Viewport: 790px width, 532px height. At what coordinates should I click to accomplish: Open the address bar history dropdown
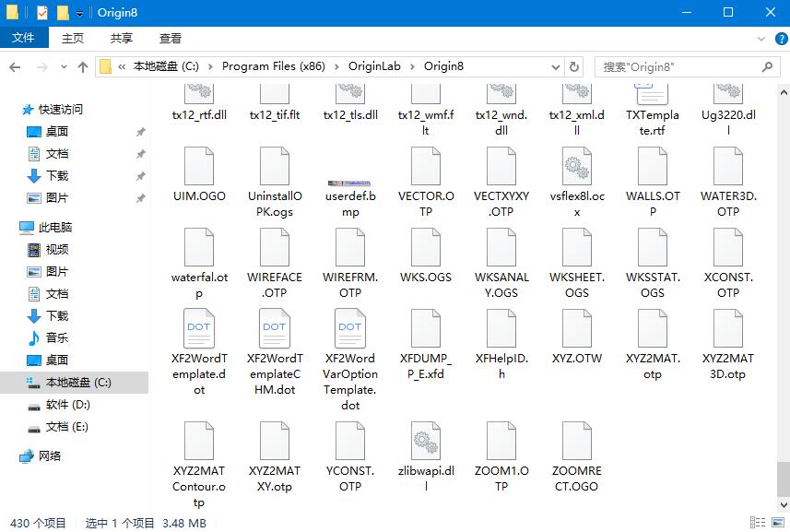coord(555,66)
